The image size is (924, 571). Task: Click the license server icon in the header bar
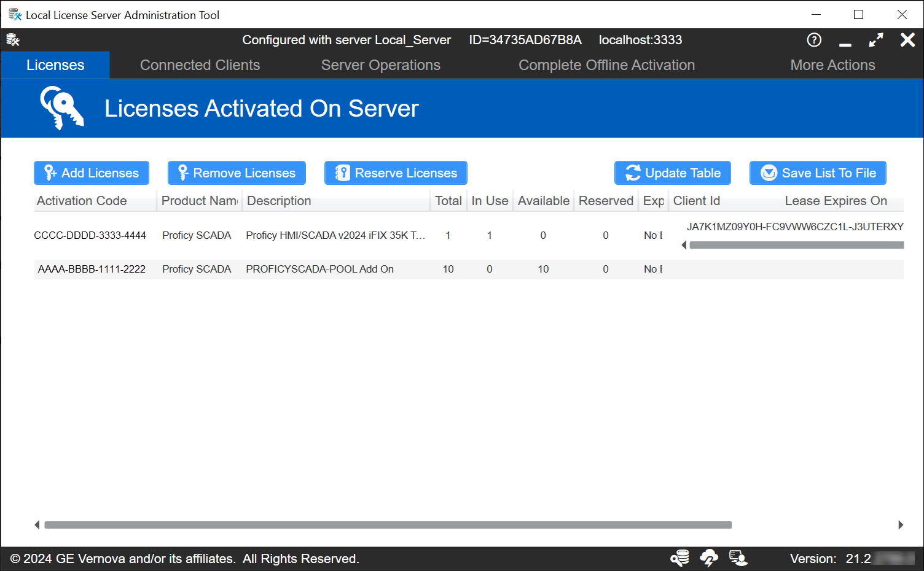[13, 40]
